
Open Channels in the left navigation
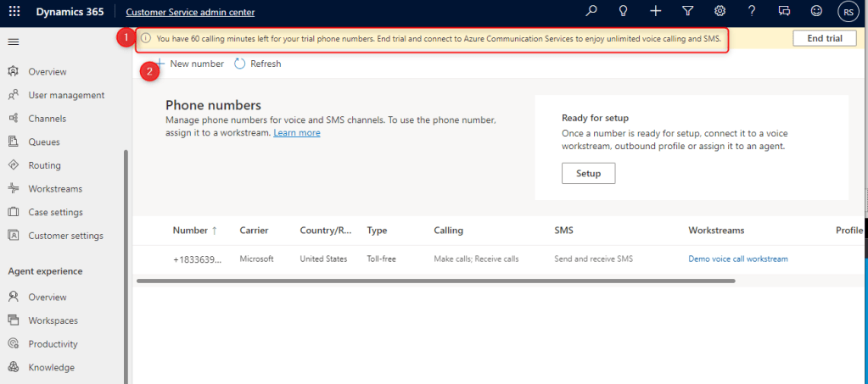(47, 119)
